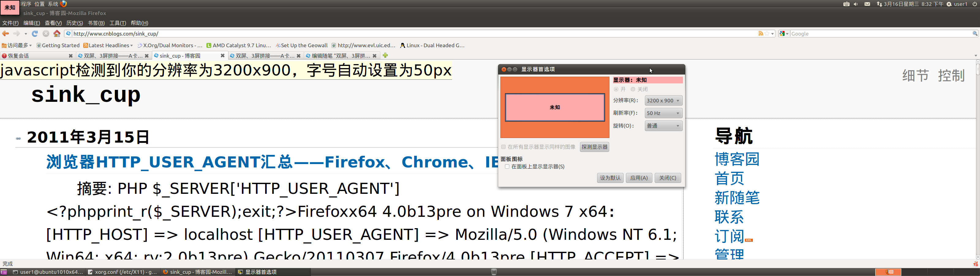Click the 关闭(C) button in dialog
The width and height of the screenshot is (980, 276).
click(668, 178)
